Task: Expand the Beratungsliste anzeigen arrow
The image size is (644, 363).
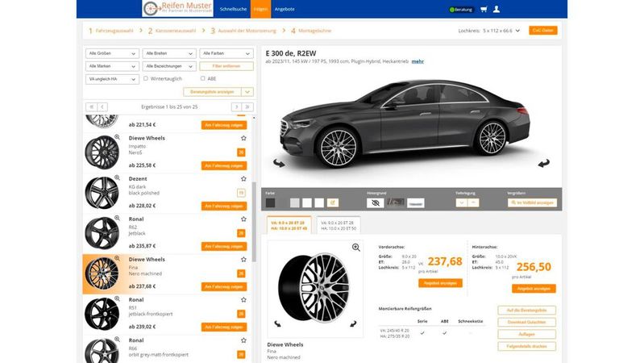Action: (x=247, y=92)
